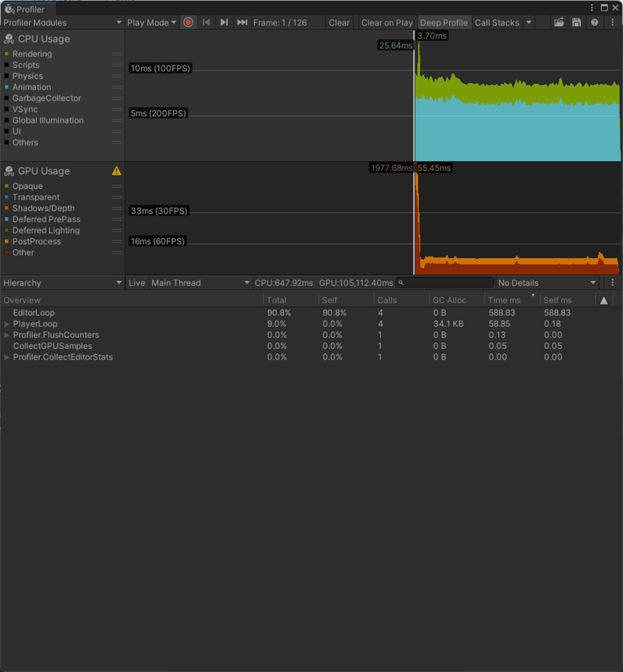This screenshot has width=623, height=672.
Task: Open hierarchy details kebab menu
Action: point(612,283)
